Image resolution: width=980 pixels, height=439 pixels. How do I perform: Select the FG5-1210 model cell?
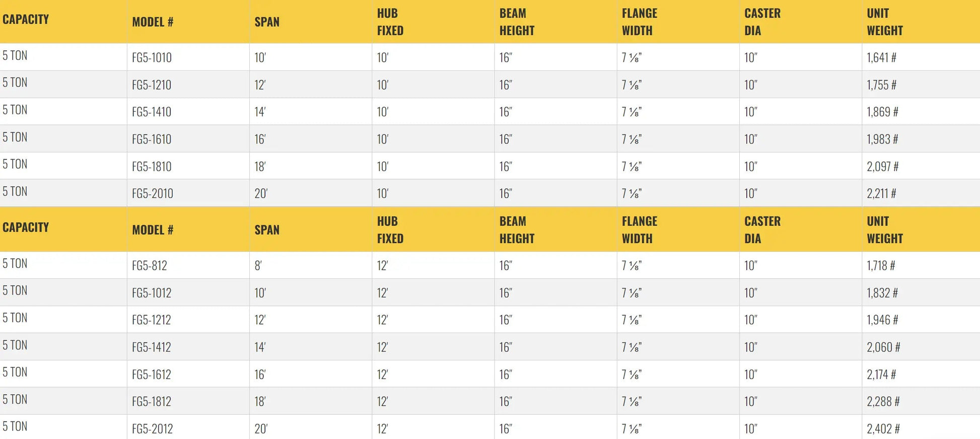pos(152,85)
